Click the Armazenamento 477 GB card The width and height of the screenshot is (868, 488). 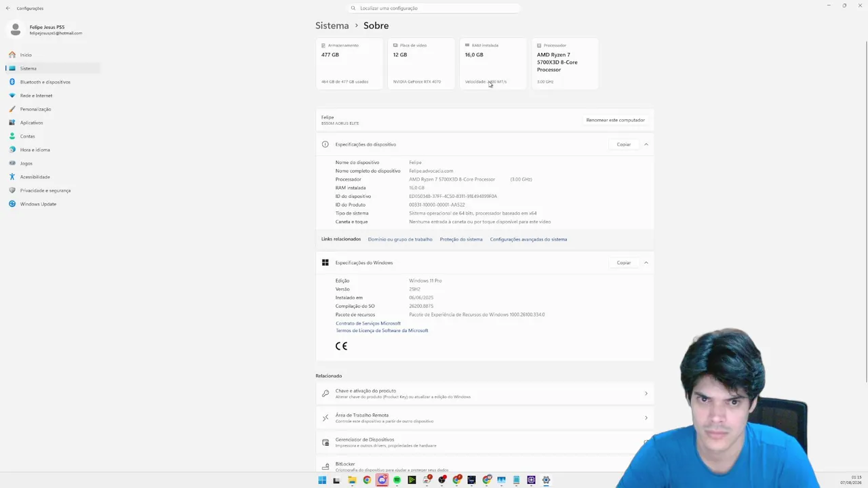coord(350,64)
